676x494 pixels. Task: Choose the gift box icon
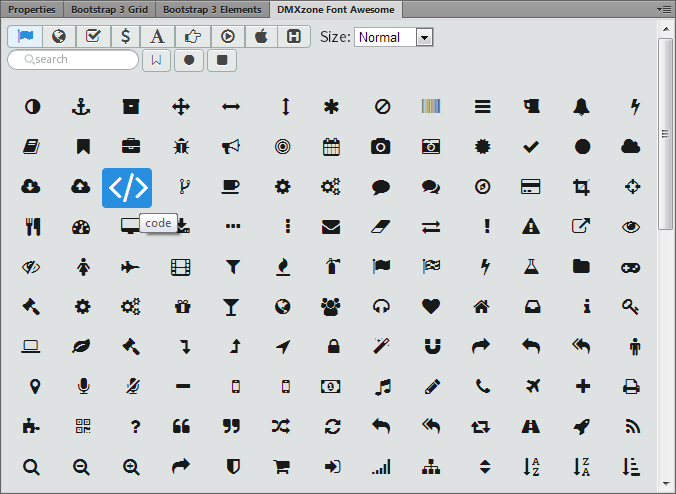[182, 306]
